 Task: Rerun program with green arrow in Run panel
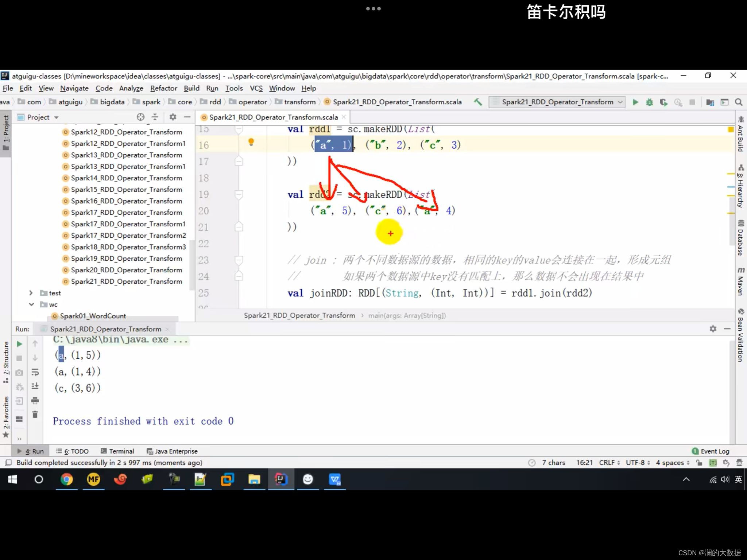20,344
